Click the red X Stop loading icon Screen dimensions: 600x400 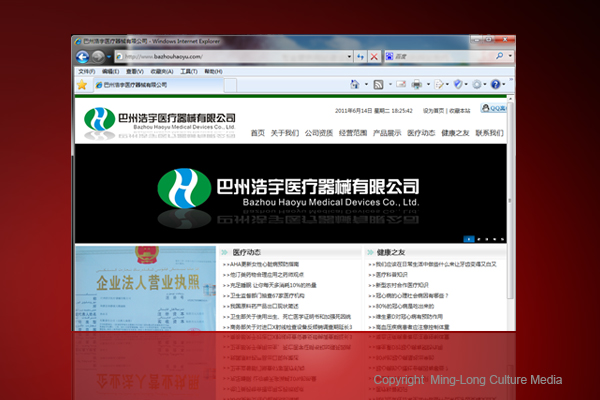click(374, 57)
